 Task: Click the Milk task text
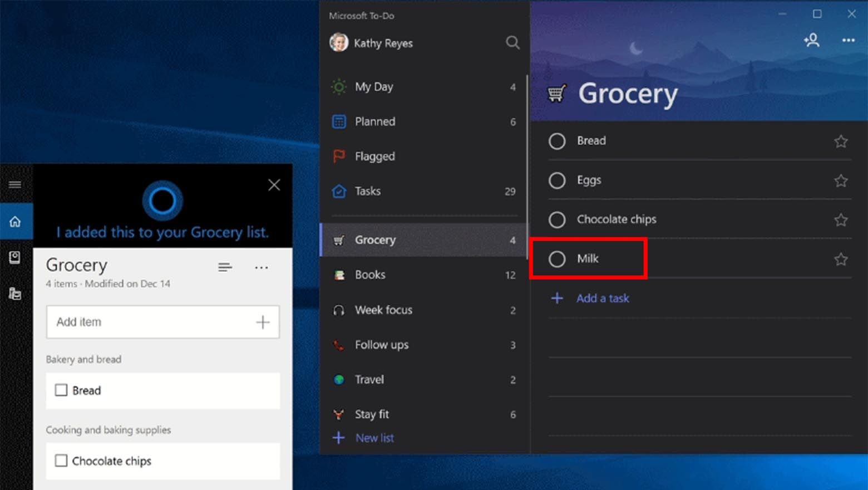coord(588,258)
